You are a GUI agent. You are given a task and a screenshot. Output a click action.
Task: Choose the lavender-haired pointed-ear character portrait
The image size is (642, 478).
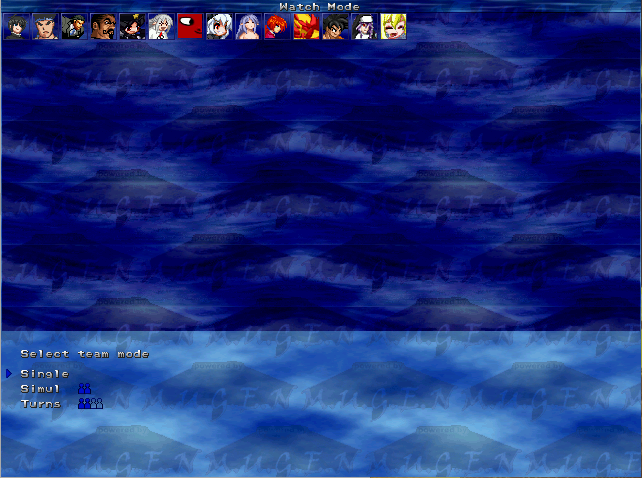249,27
